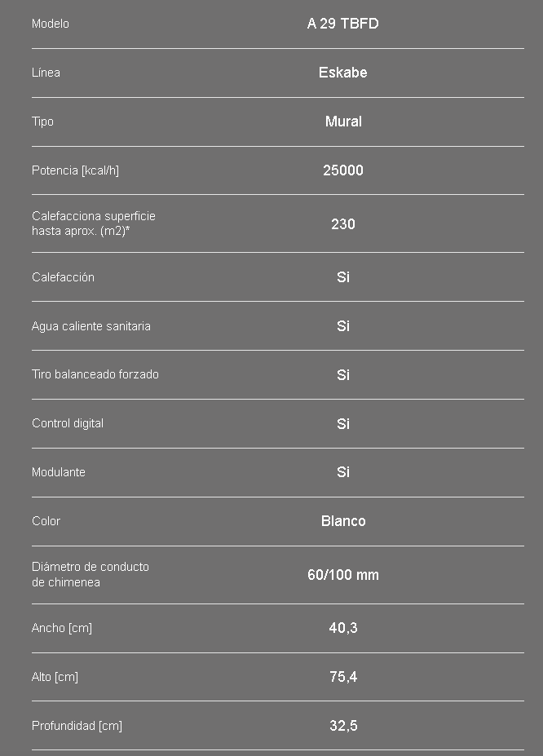The image size is (543, 756).
Task: Click the Agua caliente sanitaria label
Action: coord(91,326)
